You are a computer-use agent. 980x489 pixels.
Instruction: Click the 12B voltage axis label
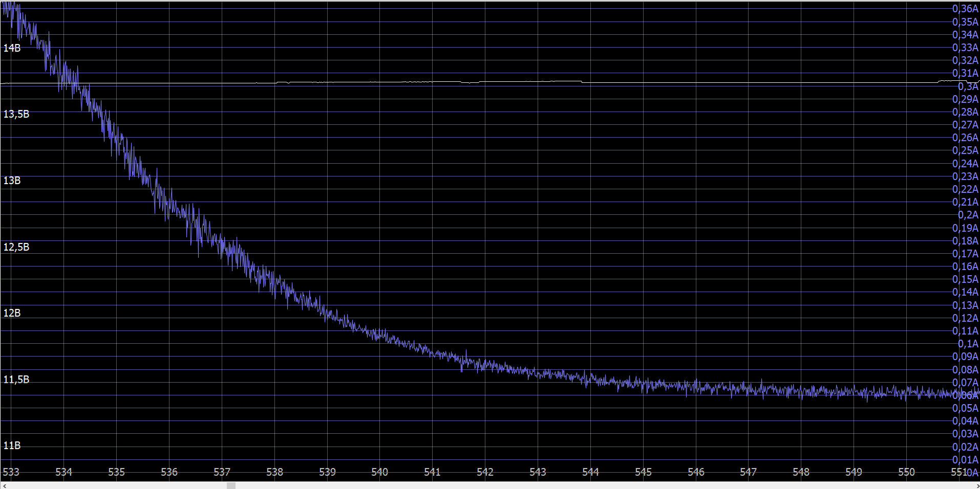tap(12, 313)
